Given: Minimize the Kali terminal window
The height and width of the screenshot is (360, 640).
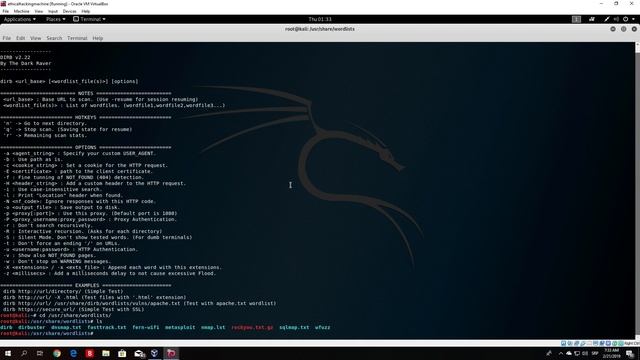Looking at the screenshot, I should pyautogui.click(x=613, y=29).
